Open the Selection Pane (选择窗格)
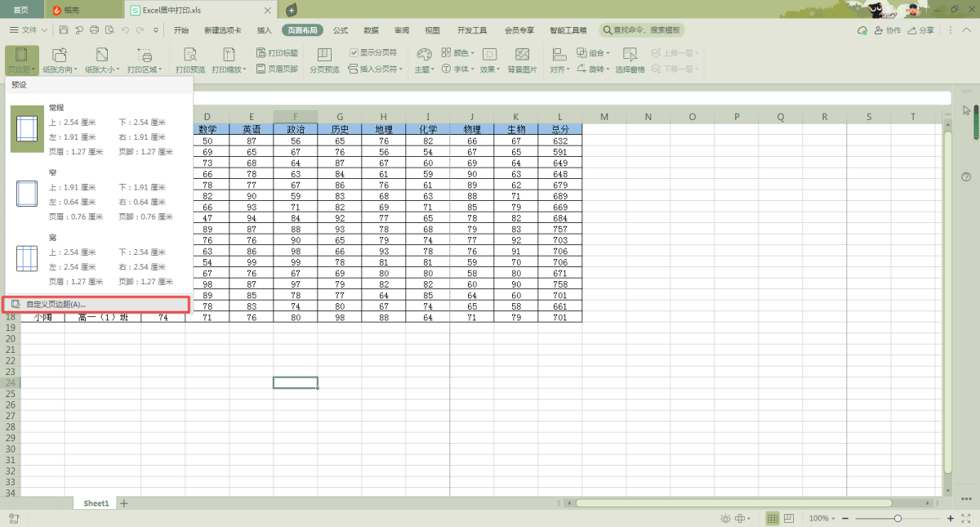Viewport: 980px width, 527px height. click(630, 60)
